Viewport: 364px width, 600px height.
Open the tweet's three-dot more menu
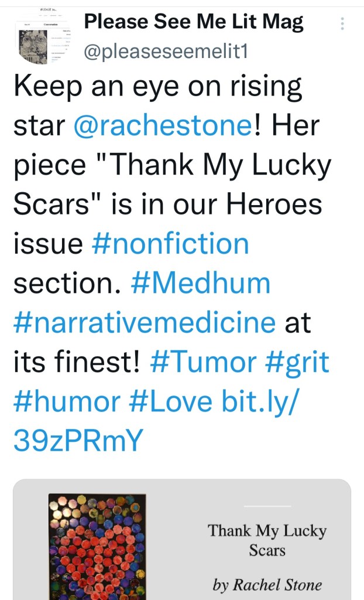[x=342, y=23]
